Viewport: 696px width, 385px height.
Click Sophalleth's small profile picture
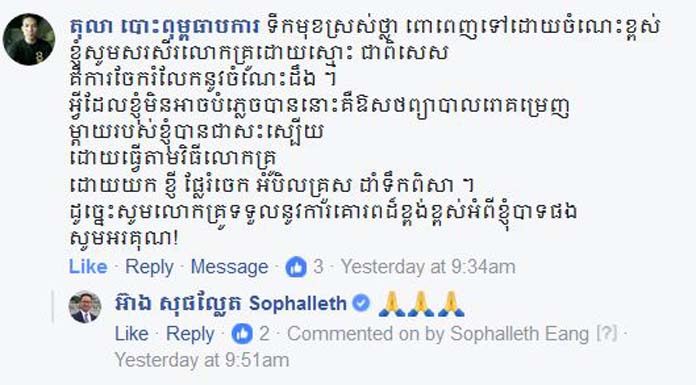[x=85, y=307]
